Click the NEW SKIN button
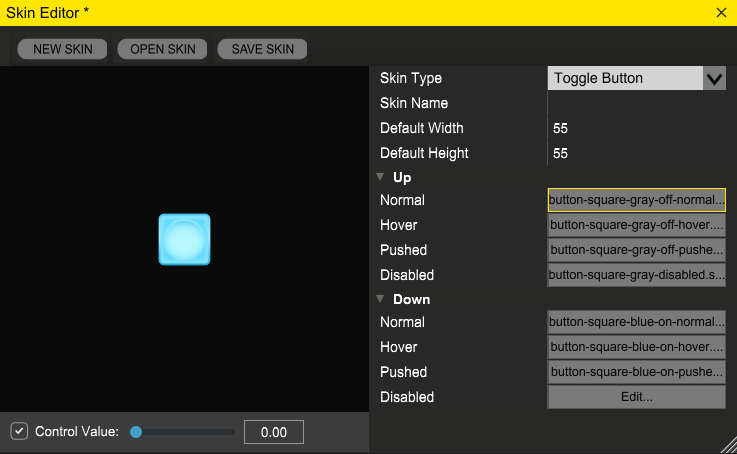 63,49
